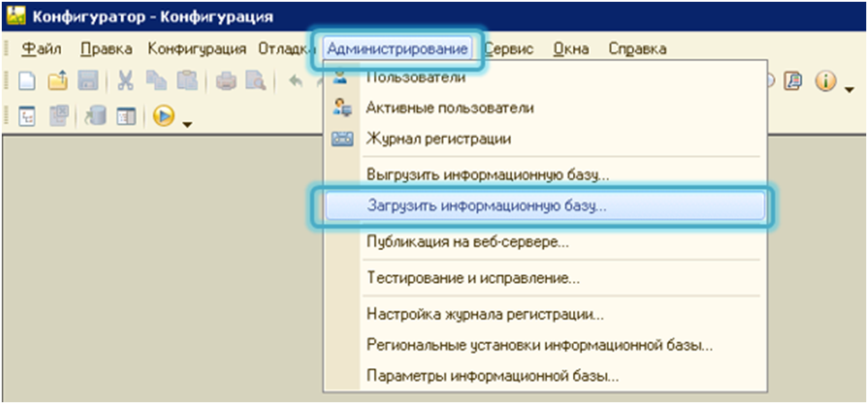Click the Copy icon in toolbar
This screenshot has width=868, height=404.
coord(156,82)
